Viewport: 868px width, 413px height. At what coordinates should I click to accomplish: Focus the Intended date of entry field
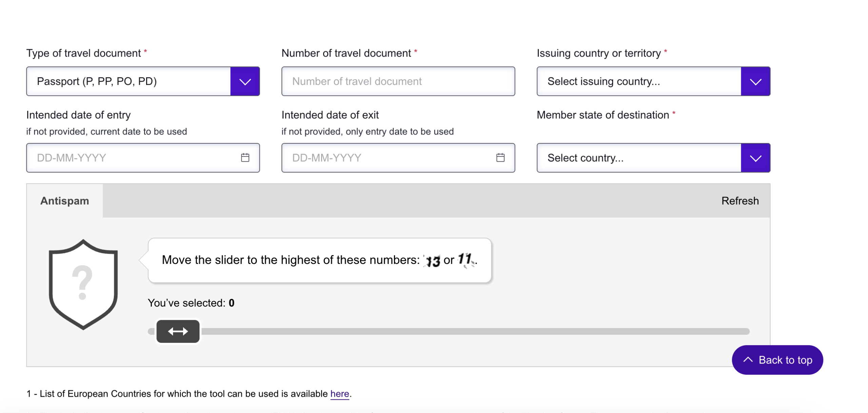pyautogui.click(x=143, y=158)
